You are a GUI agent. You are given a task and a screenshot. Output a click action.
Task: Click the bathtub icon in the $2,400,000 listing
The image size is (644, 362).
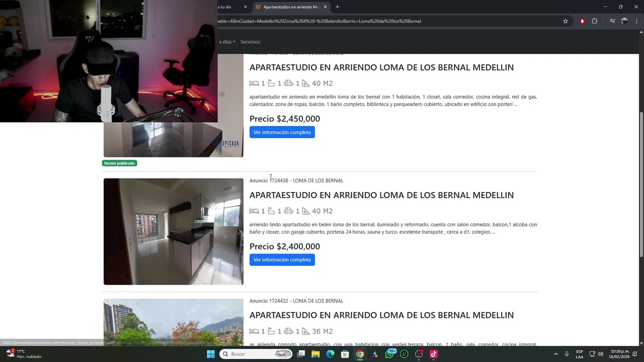pos(271,211)
